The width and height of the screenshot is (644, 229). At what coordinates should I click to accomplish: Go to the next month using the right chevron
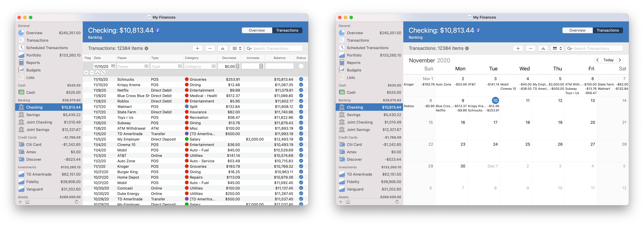click(x=620, y=60)
